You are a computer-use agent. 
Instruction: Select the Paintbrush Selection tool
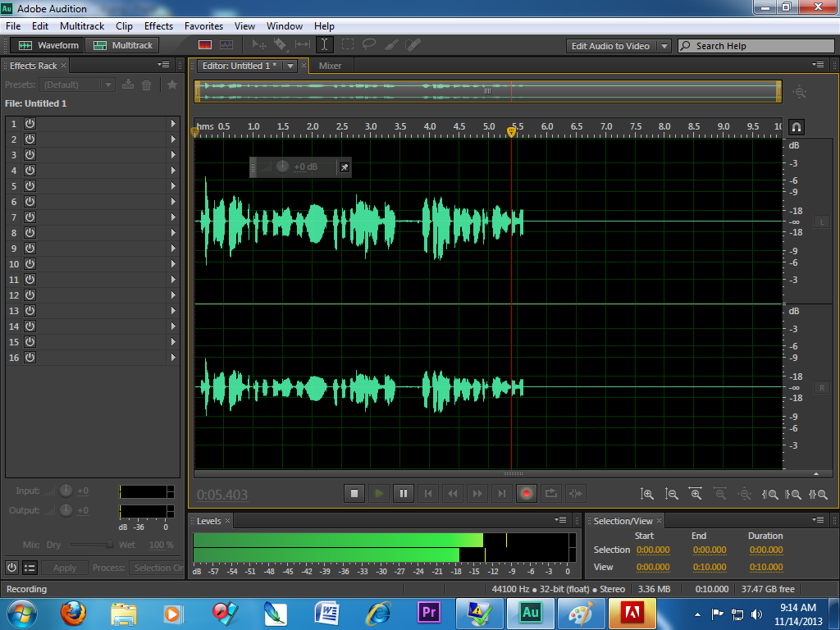[x=391, y=45]
